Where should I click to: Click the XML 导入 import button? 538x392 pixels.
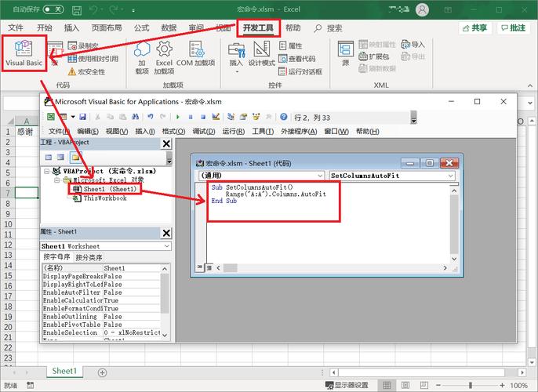413,44
